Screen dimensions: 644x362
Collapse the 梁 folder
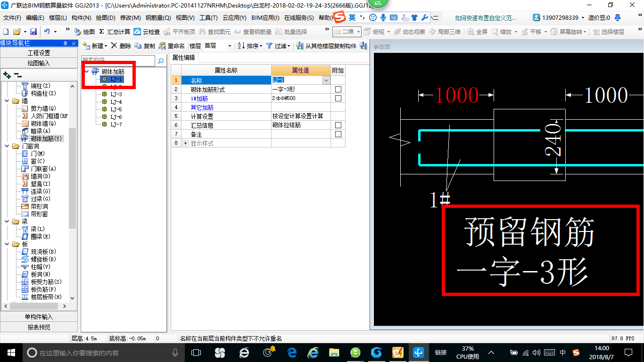point(6,222)
